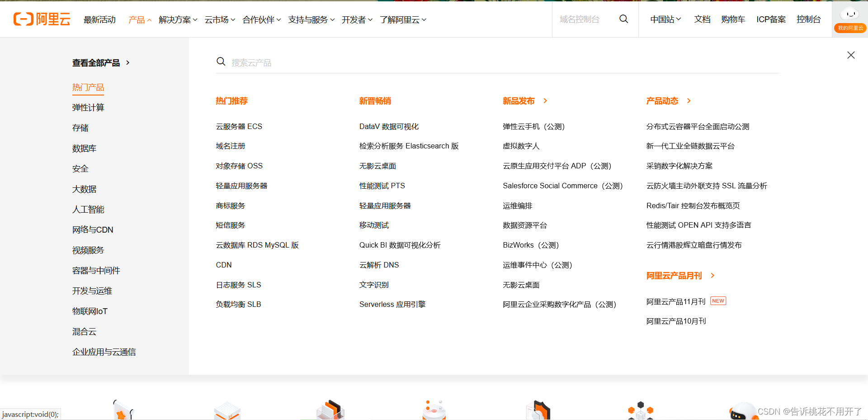Screen dimensions: 868x420
Task: Select the 热门产品 category tab
Action: 88,87
